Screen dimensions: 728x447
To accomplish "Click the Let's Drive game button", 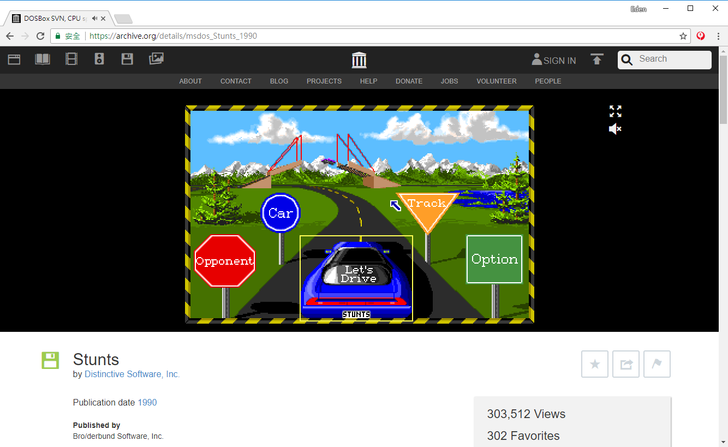I will (x=357, y=274).
